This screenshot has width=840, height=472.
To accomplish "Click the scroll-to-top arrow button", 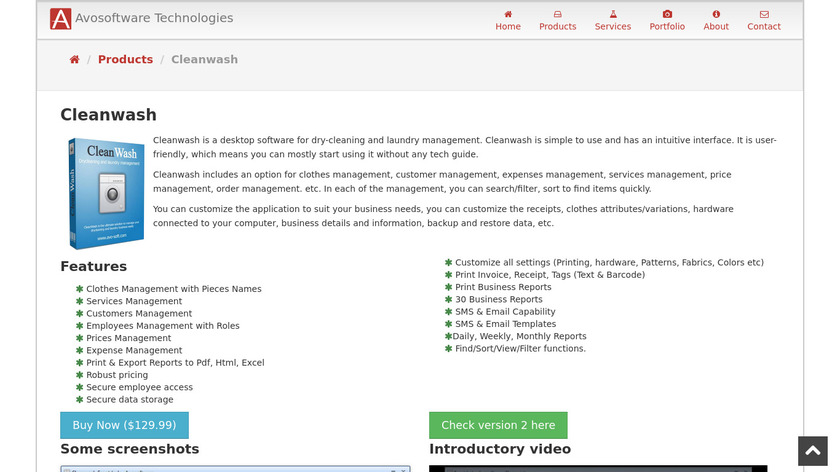I will [x=813, y=451].
